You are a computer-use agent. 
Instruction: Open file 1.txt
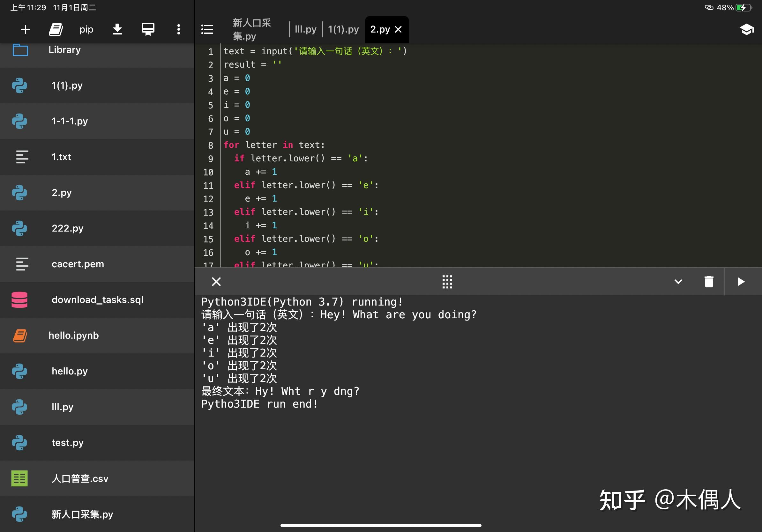[97, 157]
